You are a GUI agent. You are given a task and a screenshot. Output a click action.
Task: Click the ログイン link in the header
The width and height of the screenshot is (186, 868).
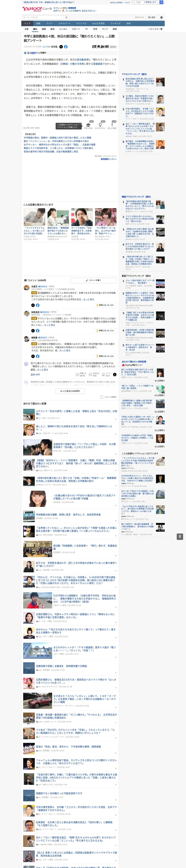57,11
